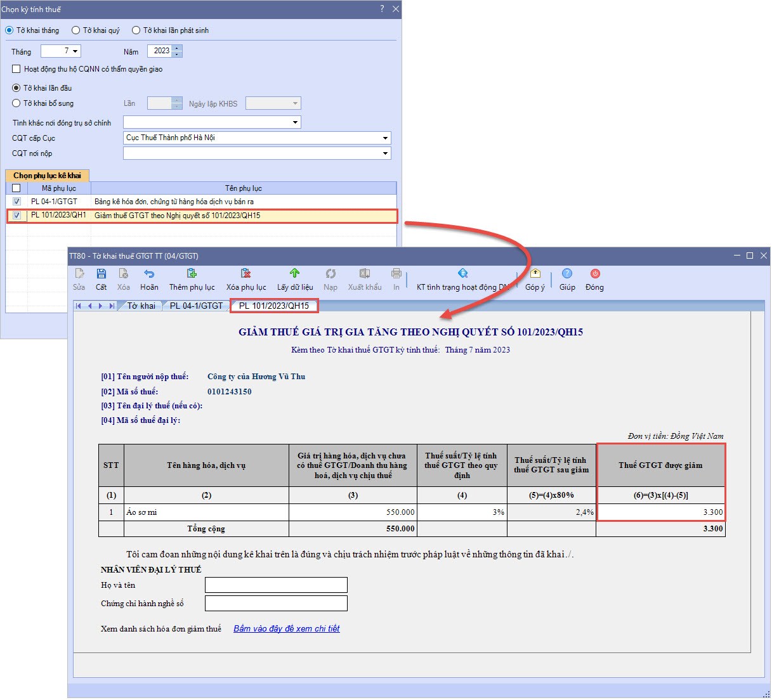Image resolution: width=779 pixels, height=700 pixels.
Task: Click the Cất (save) toolbar icon
Action: tap(101, 274)
